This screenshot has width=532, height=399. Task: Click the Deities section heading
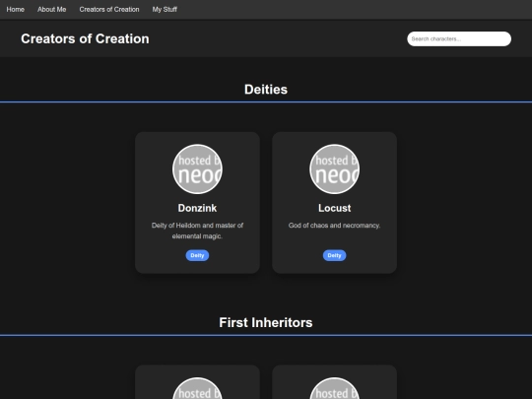click(266, 90)
